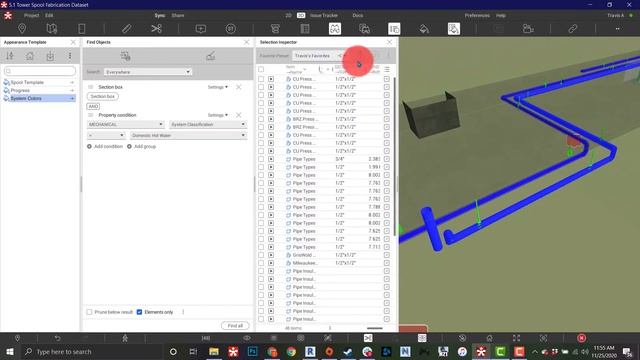Image resolution: width=640 pixels, height=360 pixels.
Task: Open the Domestic Hot Water value dropdown
Action: coord(189,136)
